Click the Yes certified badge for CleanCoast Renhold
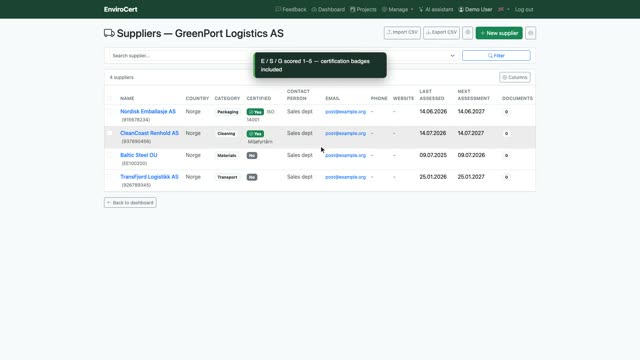640x360 pixels. [255, 133]
